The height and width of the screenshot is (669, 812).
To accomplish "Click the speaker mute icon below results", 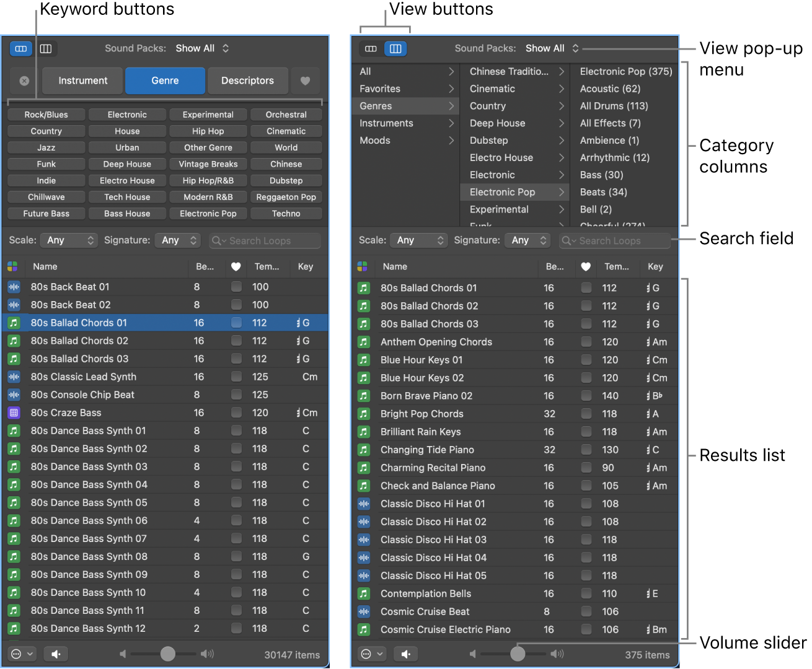I will pyautogui.click(x=56, y=654).
